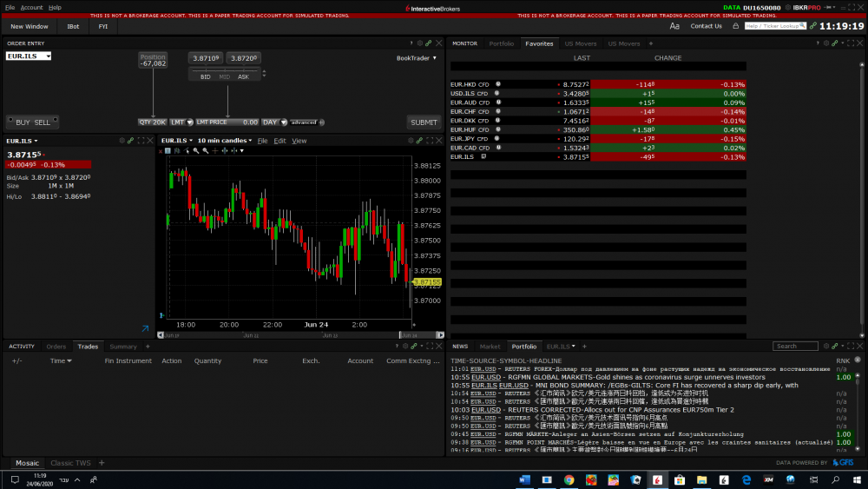Open chart panel settings gear

point(411,141)
